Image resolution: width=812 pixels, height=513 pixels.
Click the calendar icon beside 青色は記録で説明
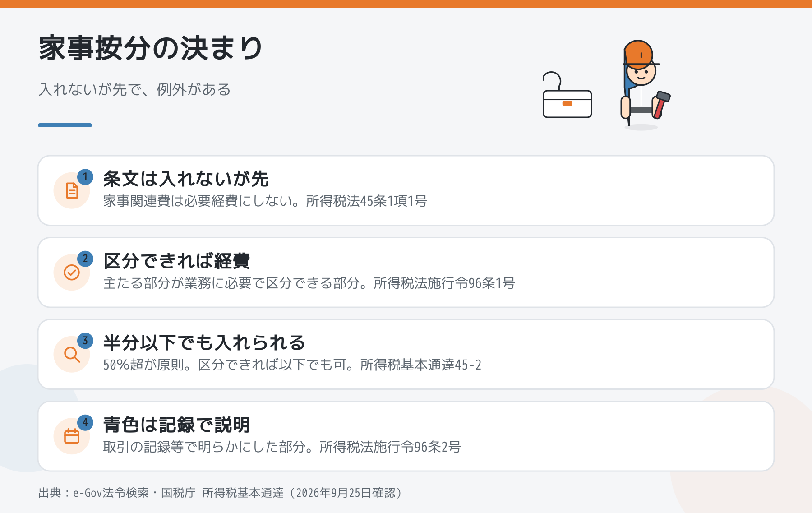(72, 436)
